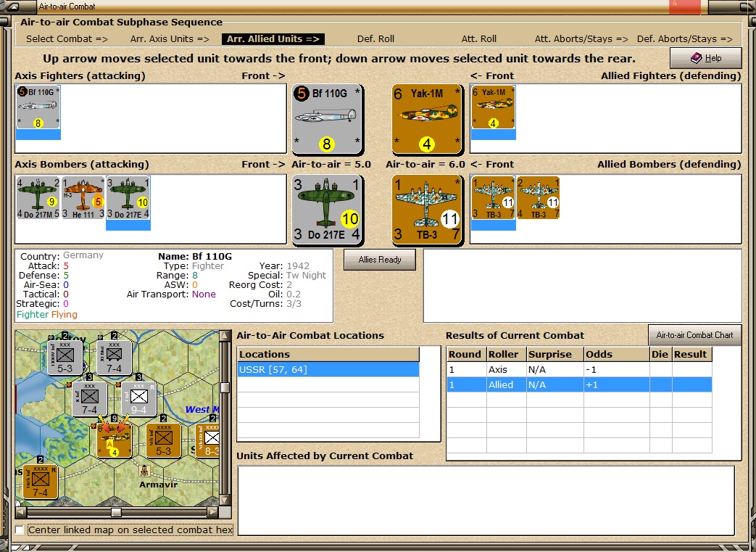Image resolution: width=756 pixels, height=552 pixels.
Task: Click Select Combat subphase step
Action: tap(67, 39)
